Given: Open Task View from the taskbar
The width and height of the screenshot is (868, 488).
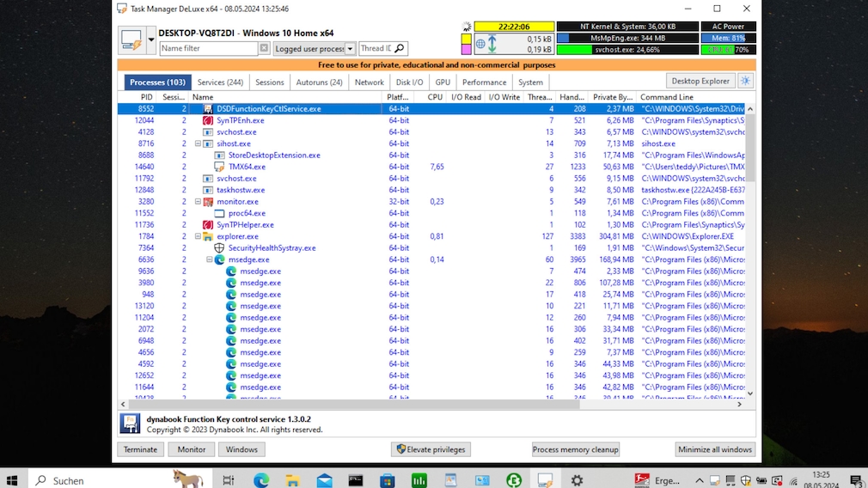Looking at the screenshot, I should point(229,480).
